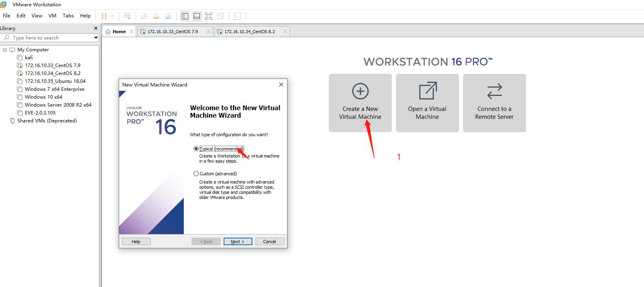Open the power options arrow beside pause
The height and width of the screenshot is (287, 644).
pos(112,16)
